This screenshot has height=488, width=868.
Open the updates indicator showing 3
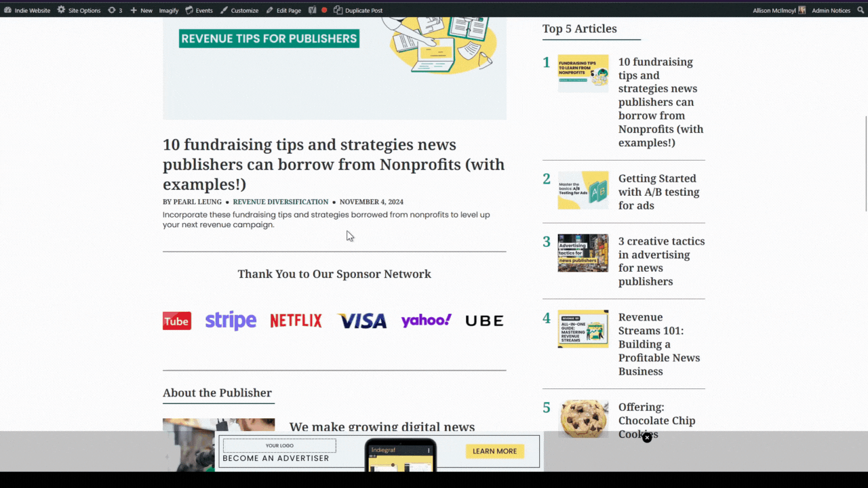pyautogui.click(x=115, y=10)
